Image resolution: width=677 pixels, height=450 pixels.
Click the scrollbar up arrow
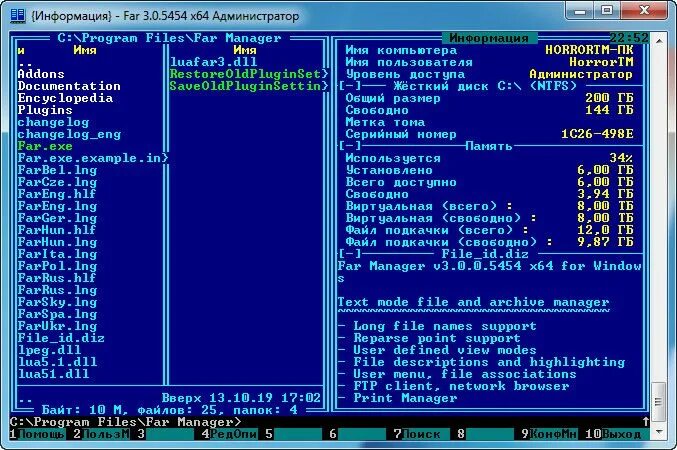(659, 40)
